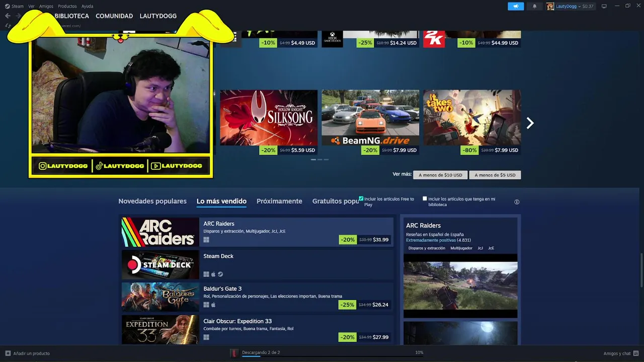Image resolution: width=644 pixels, height=362 pixels.
Task: Toggle Incluir los artículos Free to Play checkbox
Action: point(361,199)
